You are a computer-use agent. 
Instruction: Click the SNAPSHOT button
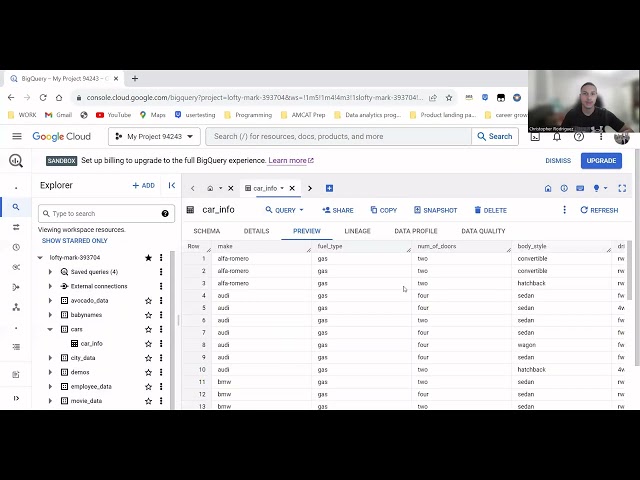click(x=436, y=210)
